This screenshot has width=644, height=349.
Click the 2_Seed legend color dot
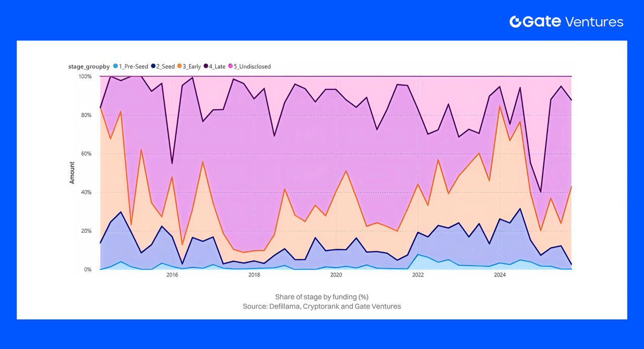pos(153,66)
